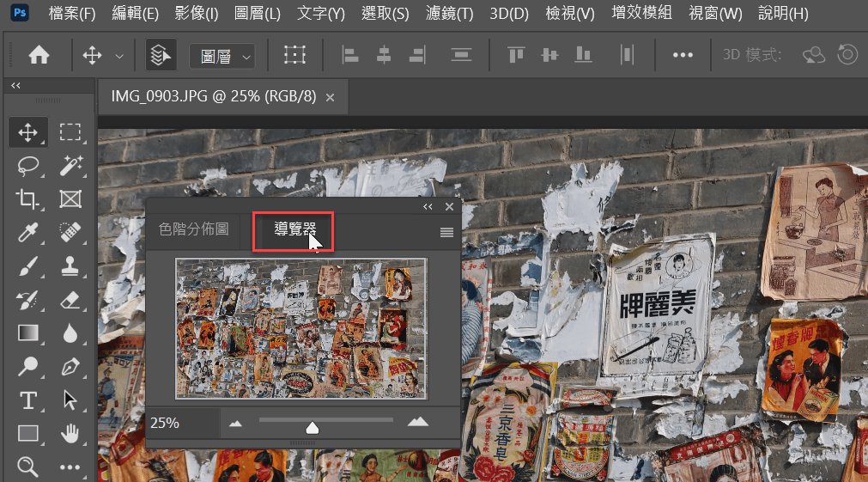Open the 影像(I) menu
The image size is (868, 482).
pyautogui.click(x=197, y=13)
